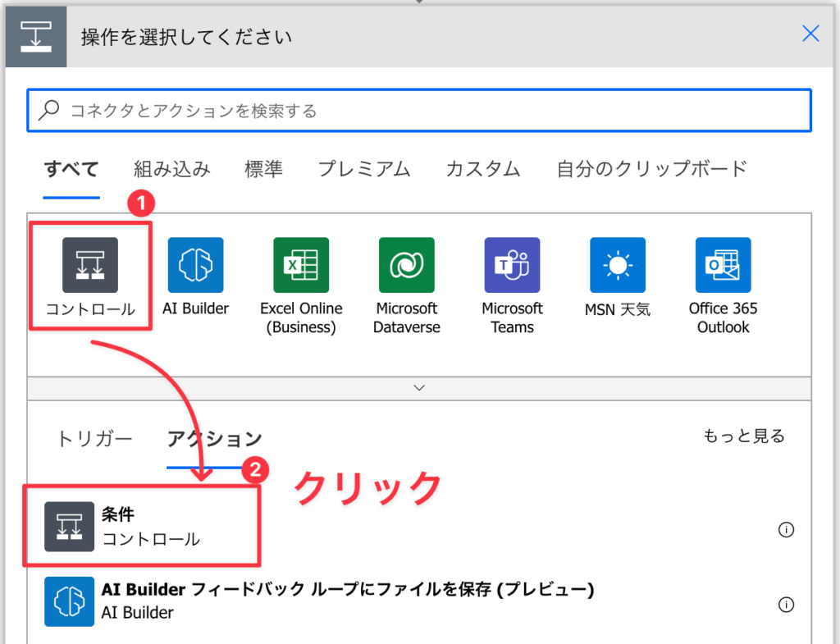Select the カスタム tab
The height and width of the screenshot is (644, 840).
coord(483,169)
